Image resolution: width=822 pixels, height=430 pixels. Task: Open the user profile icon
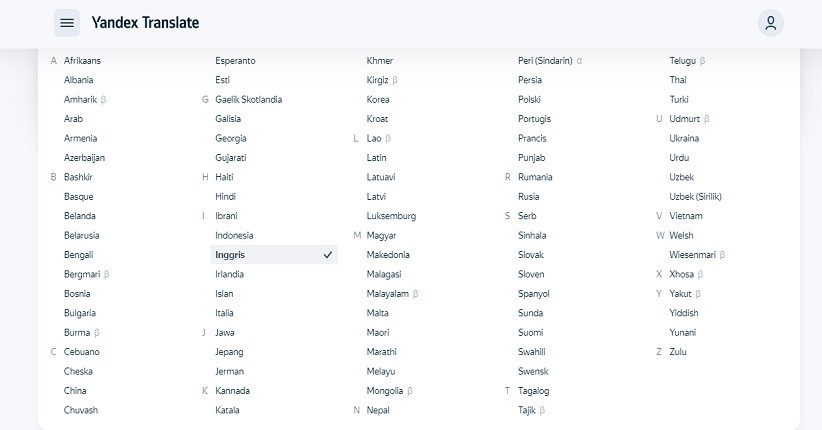click(771, 23)
